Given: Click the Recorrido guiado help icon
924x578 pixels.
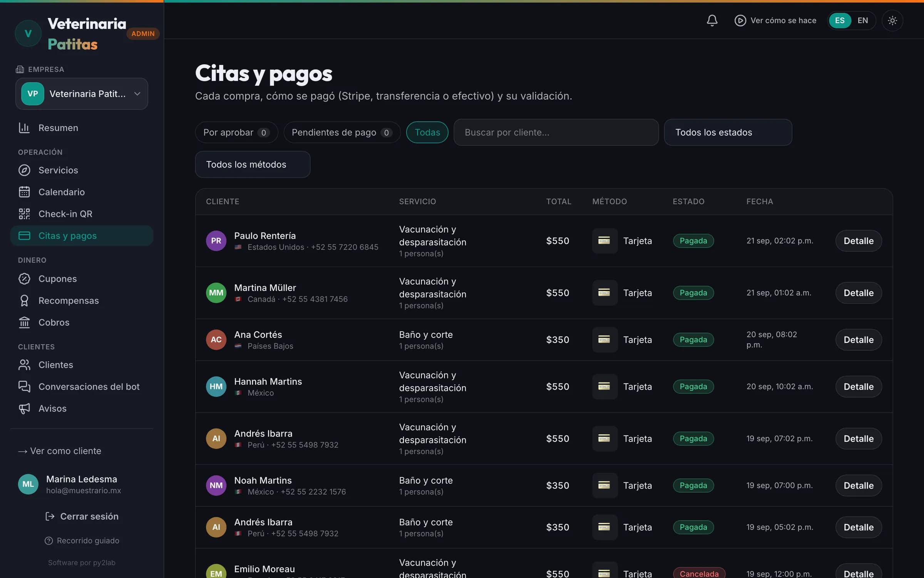Looking at the screenshot, I should coord(49,541).
